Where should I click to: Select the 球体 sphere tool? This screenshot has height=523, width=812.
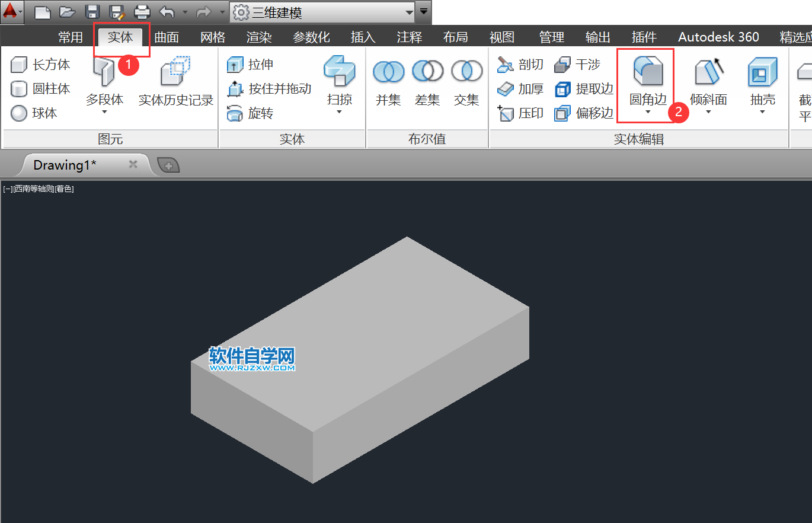coord(34,113)
